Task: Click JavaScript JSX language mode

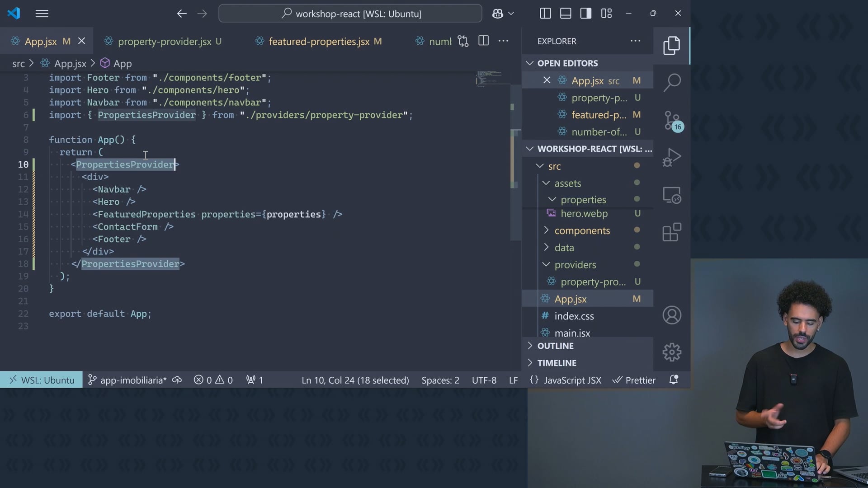Action: tap(572, 380)
